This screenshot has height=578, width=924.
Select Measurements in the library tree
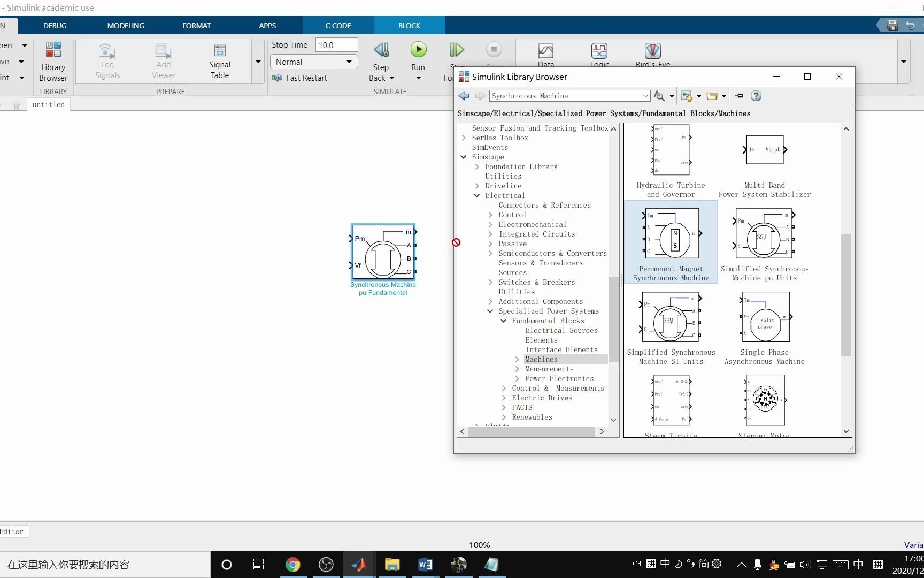[x=549, y=369]
